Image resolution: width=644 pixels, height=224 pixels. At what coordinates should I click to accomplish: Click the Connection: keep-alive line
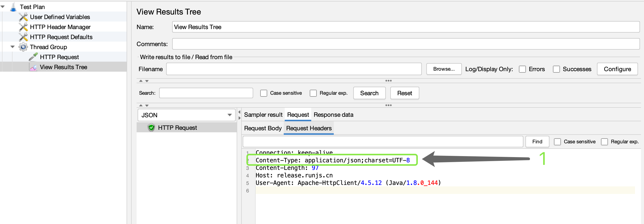[294, 152]
